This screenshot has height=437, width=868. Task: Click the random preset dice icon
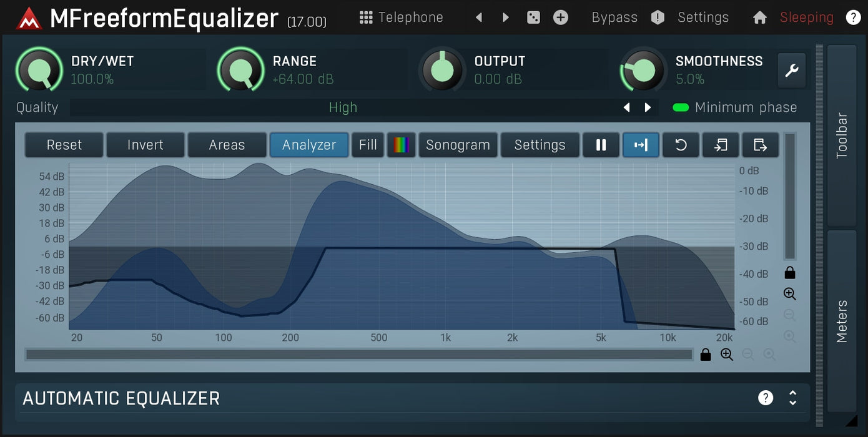tap(533, 17)
